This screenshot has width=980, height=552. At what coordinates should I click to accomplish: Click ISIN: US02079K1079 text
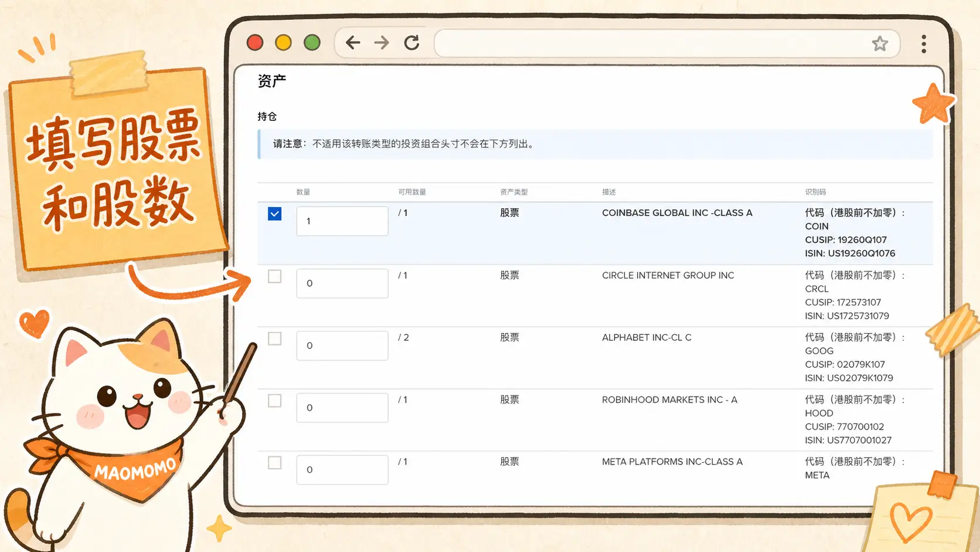click(x=849, y=378)
